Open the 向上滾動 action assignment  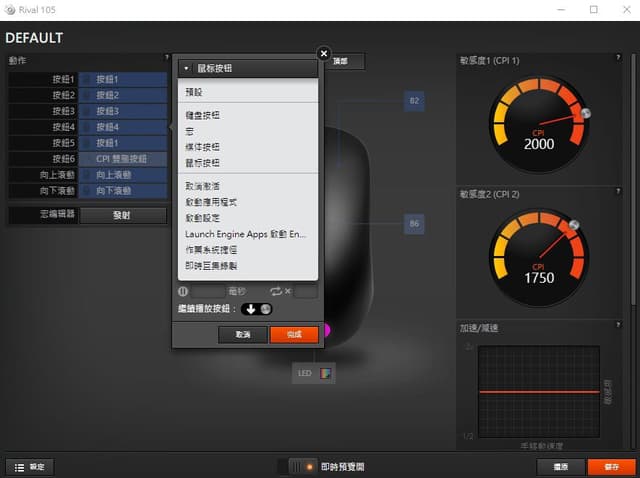click(x=123, y=175)
